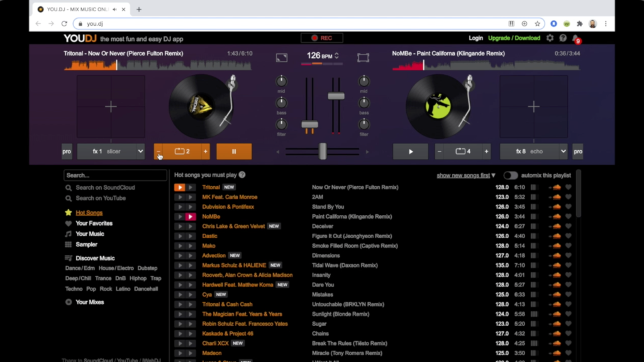Viewport: 644px width, 362px height.
Task: Decrease the left deck loop length
Action: (x=158, y=151)
